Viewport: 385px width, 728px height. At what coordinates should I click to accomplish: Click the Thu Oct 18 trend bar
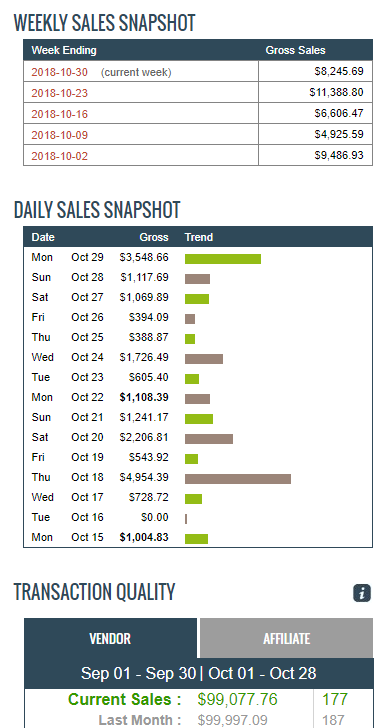pos(238,479)
